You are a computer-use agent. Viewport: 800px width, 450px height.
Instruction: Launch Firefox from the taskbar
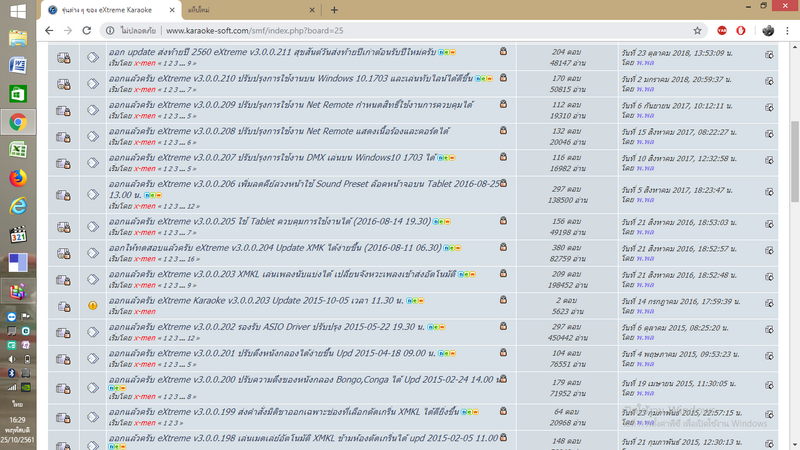[18, 178]
